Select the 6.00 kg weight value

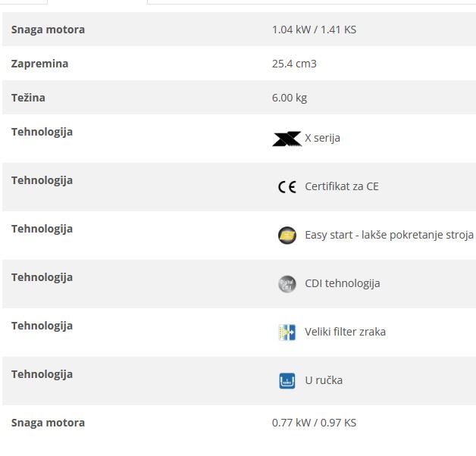click(290, 98)
